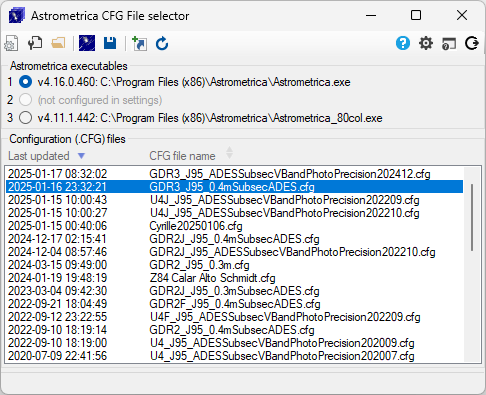Click the Last updated sort arrow
Image resolution: width=486 pixels, height=395 pixels.
tap(81, 156)
